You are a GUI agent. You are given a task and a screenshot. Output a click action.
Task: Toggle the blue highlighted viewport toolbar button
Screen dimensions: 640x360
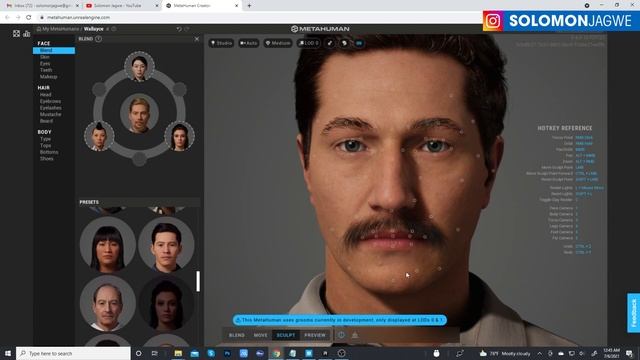tap(359, 43)
